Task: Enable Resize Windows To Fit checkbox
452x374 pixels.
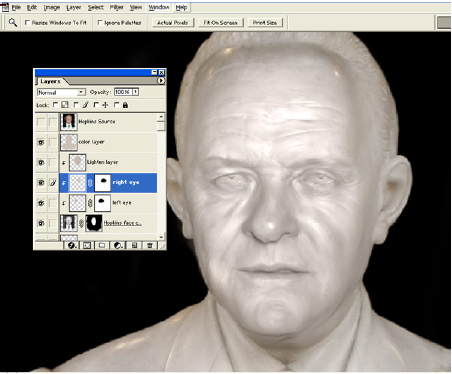Action: tap(28, 23)
